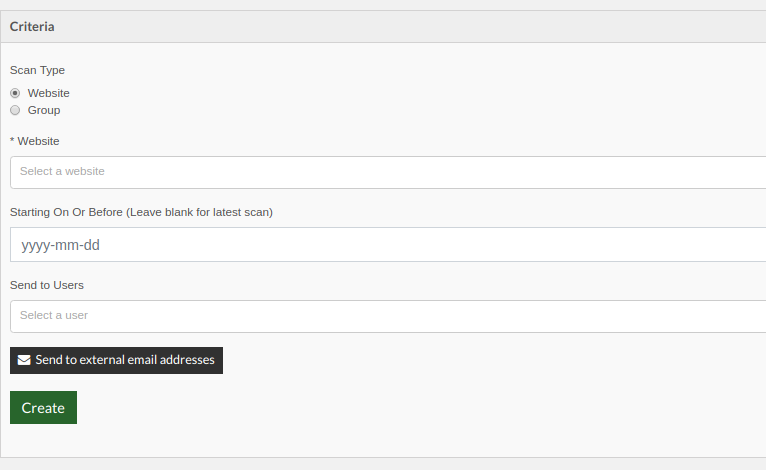Image resolution: width=766 pixels, height=470 pixels.
Task: Click the Criteria panel header
Action: 383,26
